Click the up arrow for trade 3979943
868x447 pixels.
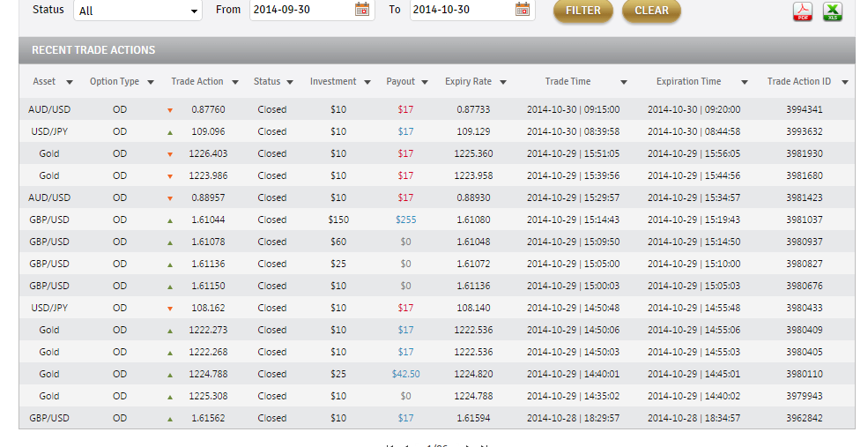coord(170,397)
